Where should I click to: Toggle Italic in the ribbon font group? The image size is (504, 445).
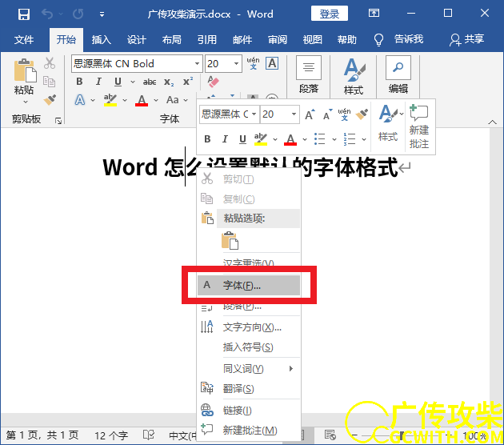(98, 82)
